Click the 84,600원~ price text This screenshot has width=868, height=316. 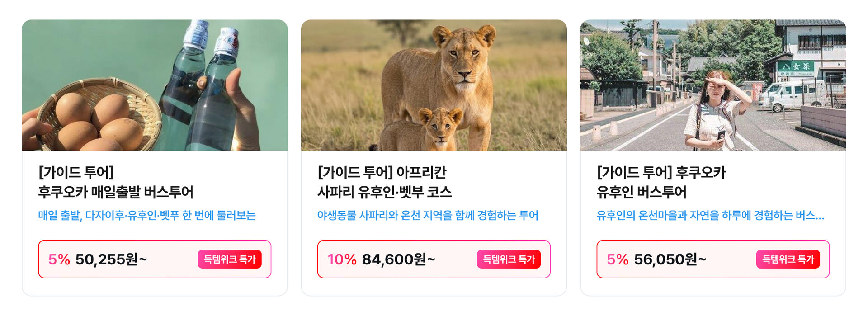(398, 259)
